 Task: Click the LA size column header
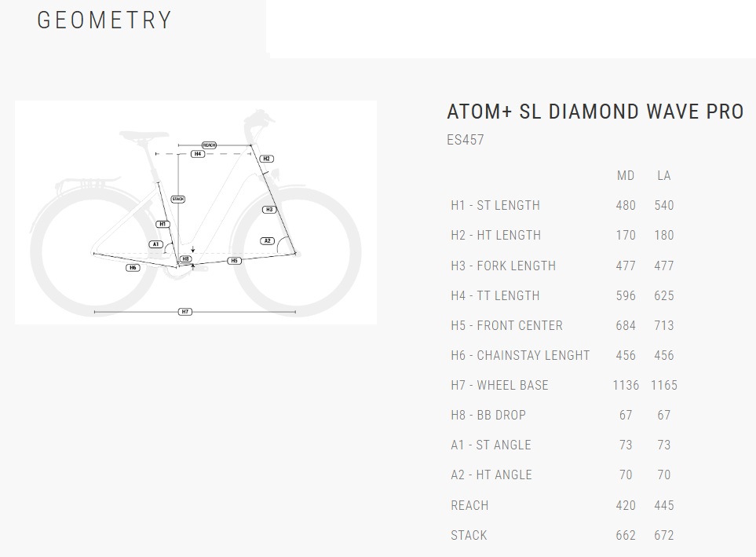[664, 175]
